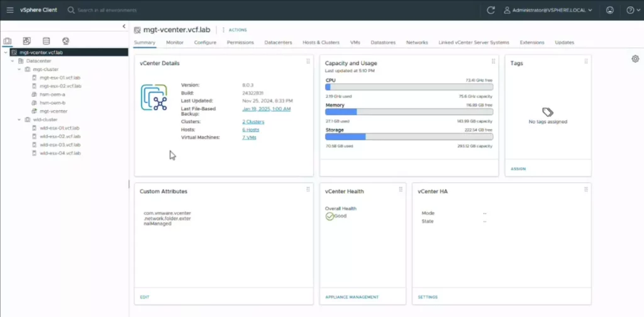
Task: Collapse the left navigation sidebar
Action: coord(124,26)
